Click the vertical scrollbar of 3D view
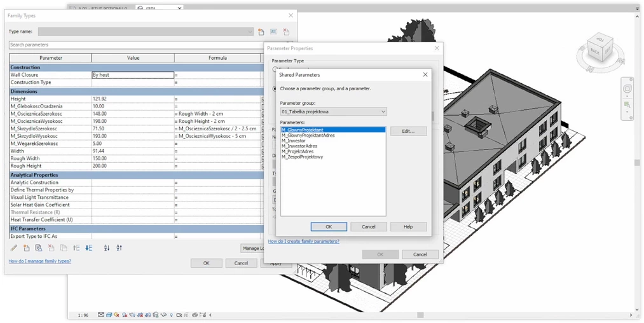Screen dimensions: 644x323 [x=636, y=163]
